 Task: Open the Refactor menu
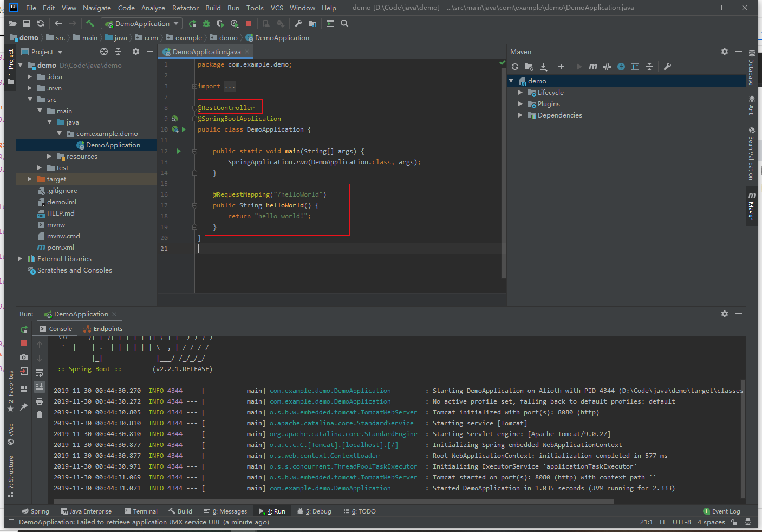pyautogui.click(x=185, y=8)
